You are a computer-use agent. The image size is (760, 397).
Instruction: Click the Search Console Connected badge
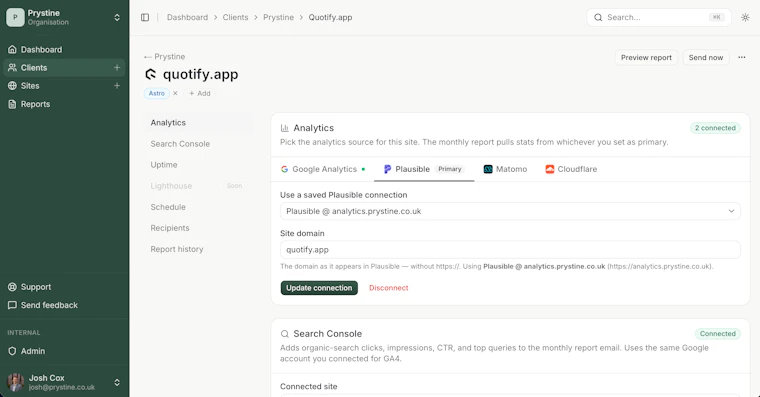(x=717, y=333)
